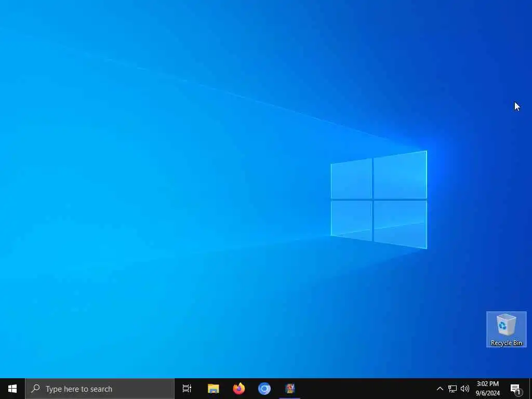Click the 9/6/2024 date text
This screenshot has width=532, height=399.
tap(487, 393)
